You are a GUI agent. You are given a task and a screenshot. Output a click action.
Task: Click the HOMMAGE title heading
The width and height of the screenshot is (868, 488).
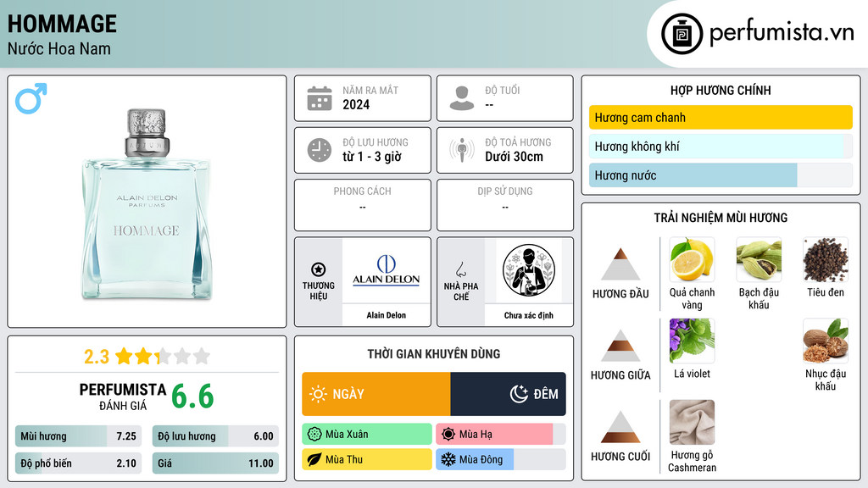point(62,24)
